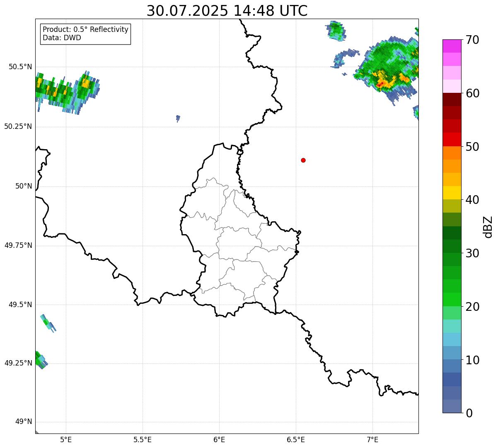Click the red dot location marker
This screenshot has width=498, height=448.
pos(303,160)
